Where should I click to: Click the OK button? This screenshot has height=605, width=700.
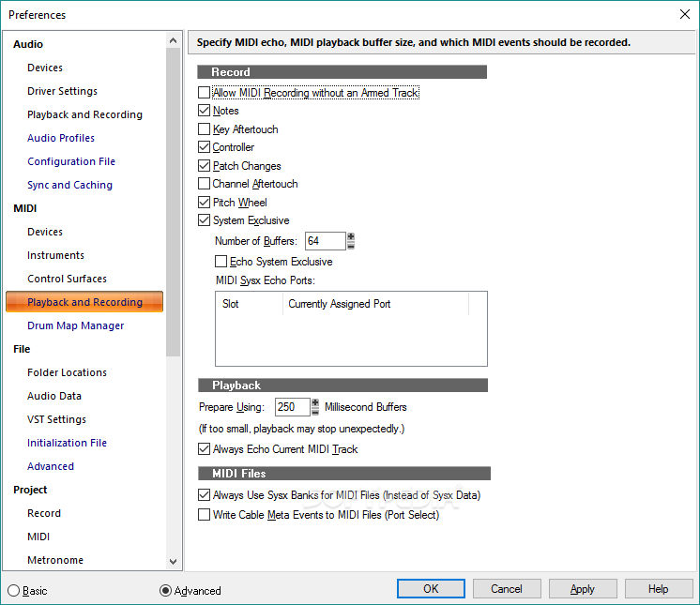[x=431, y=589]
